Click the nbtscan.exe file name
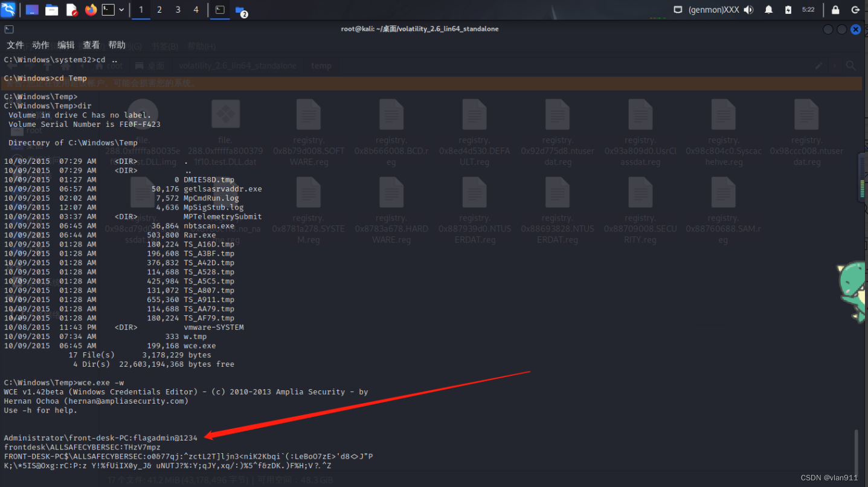This screenshot has height=487, width=868. pyautogui.click(x=209, y=226)
